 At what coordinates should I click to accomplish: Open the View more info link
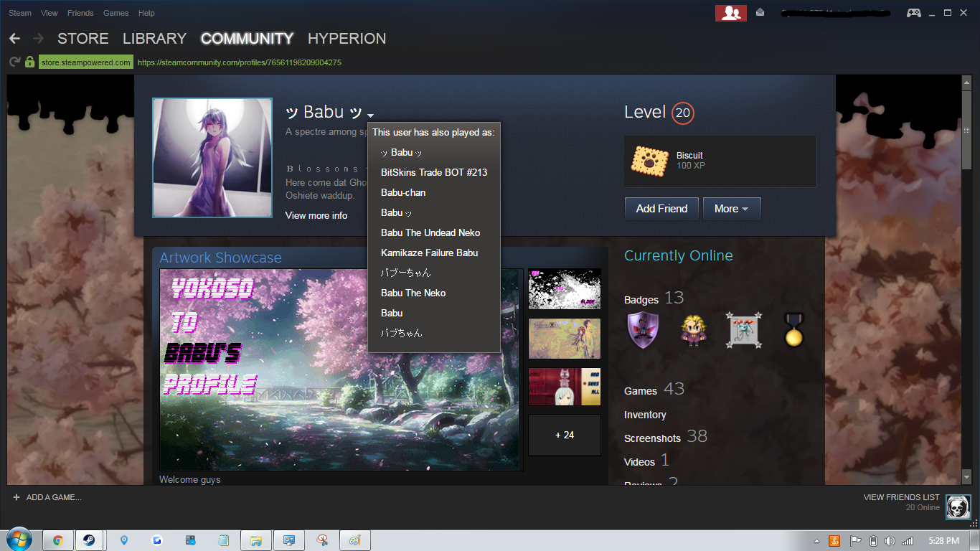(316, 215)
